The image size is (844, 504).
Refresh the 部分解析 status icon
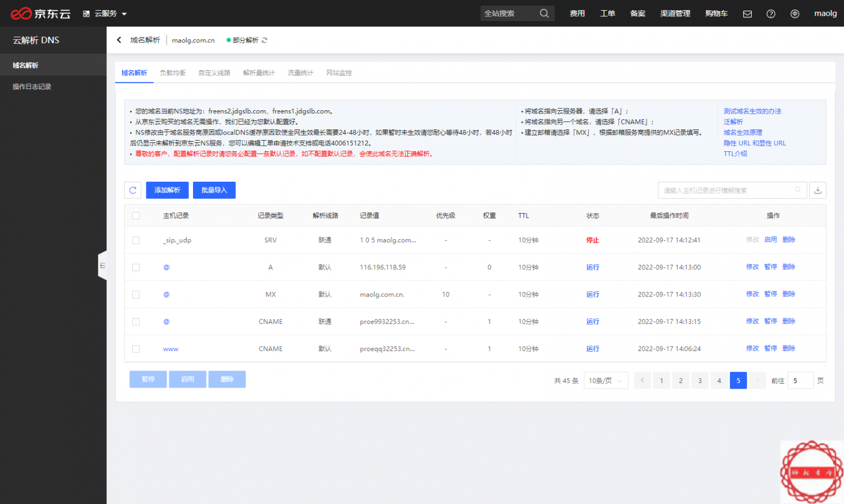click(x=264, y=40)
